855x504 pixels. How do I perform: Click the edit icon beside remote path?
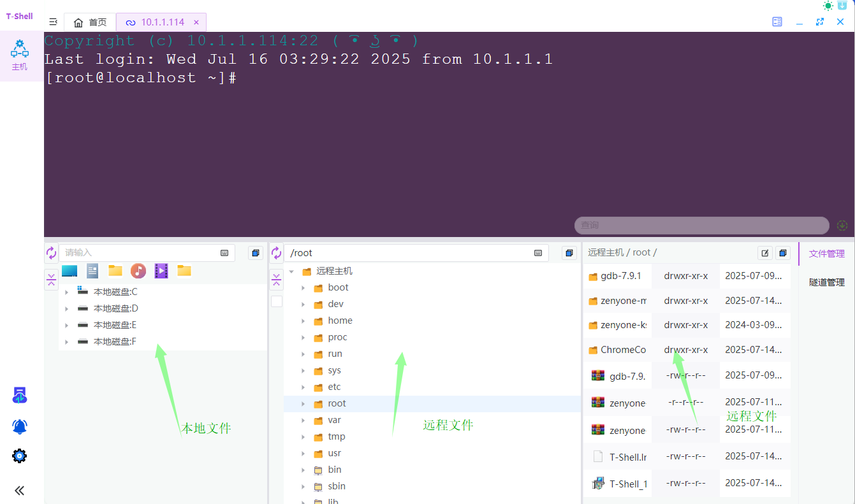(765, 253)
